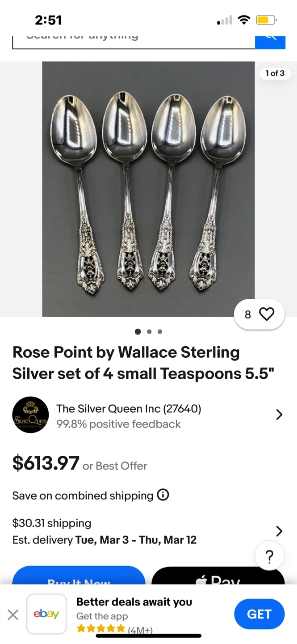Image resolution: width=297 pixels, height=644 pixels.
Task: Pay with the Apple Pay button
Action: (x=218, y=577)
